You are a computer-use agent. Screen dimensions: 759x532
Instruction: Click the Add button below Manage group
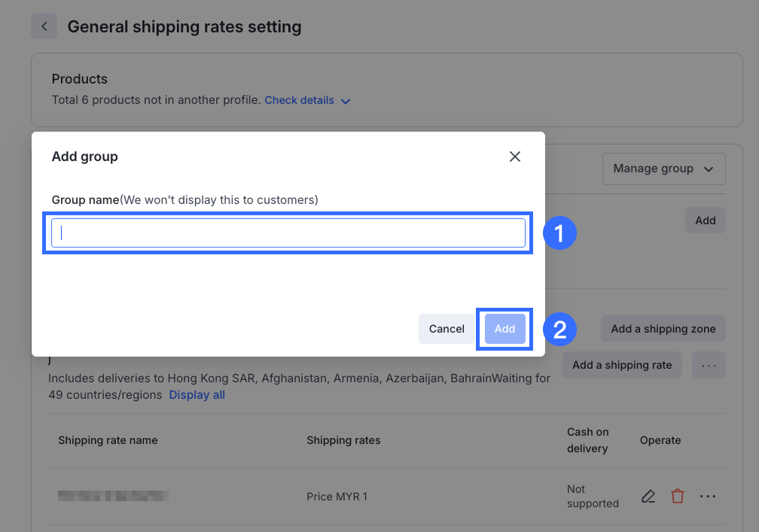(x=705, y=220)
